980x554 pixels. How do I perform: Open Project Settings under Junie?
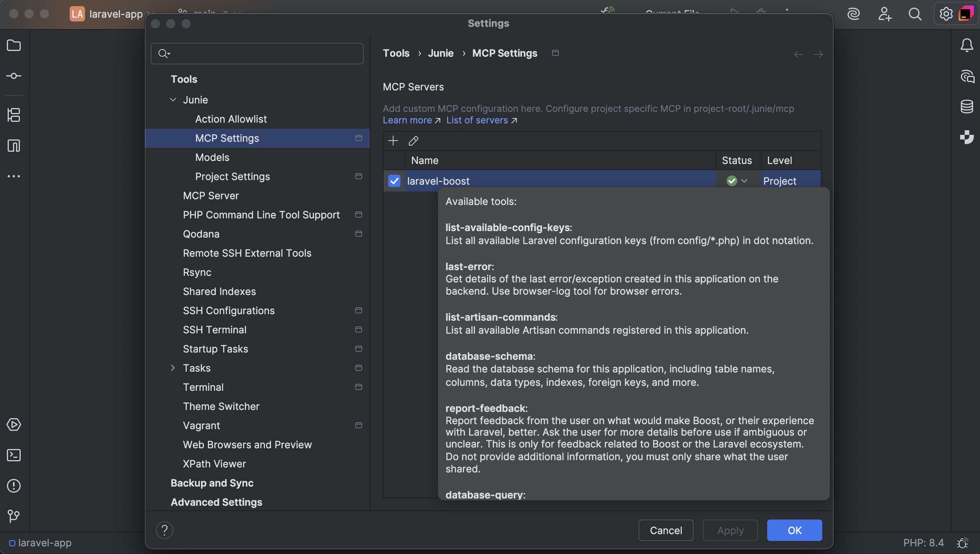[232, 176]
